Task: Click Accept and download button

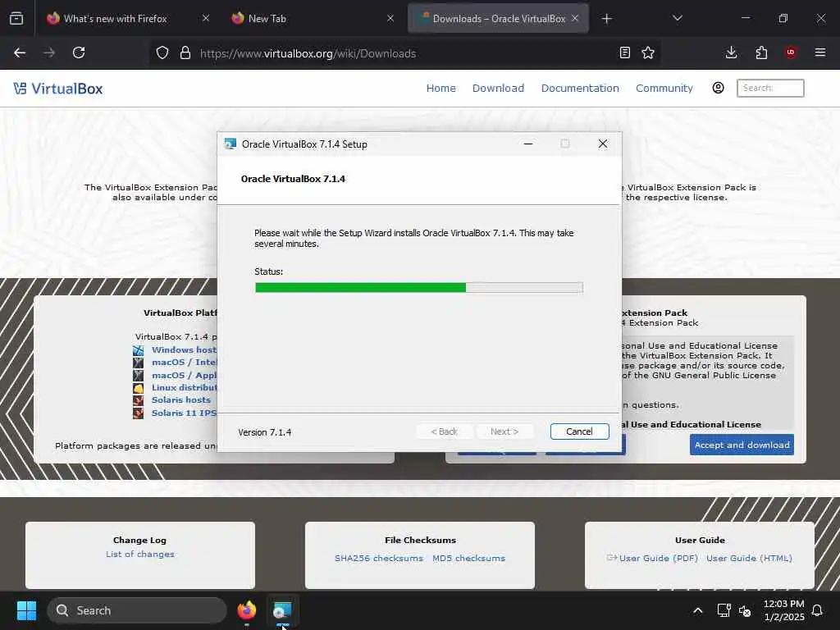Action: pos(742,445)
